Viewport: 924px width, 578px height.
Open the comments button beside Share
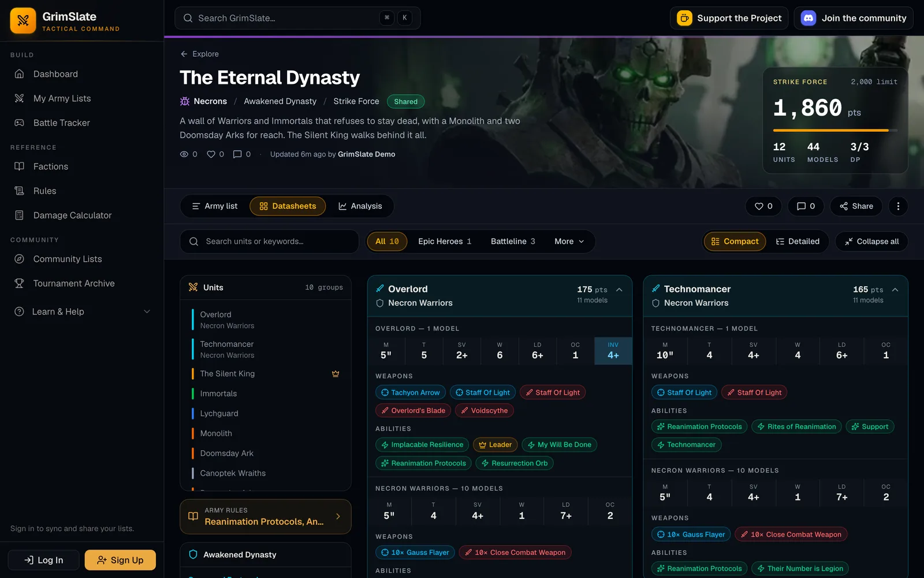coord(806,206)
